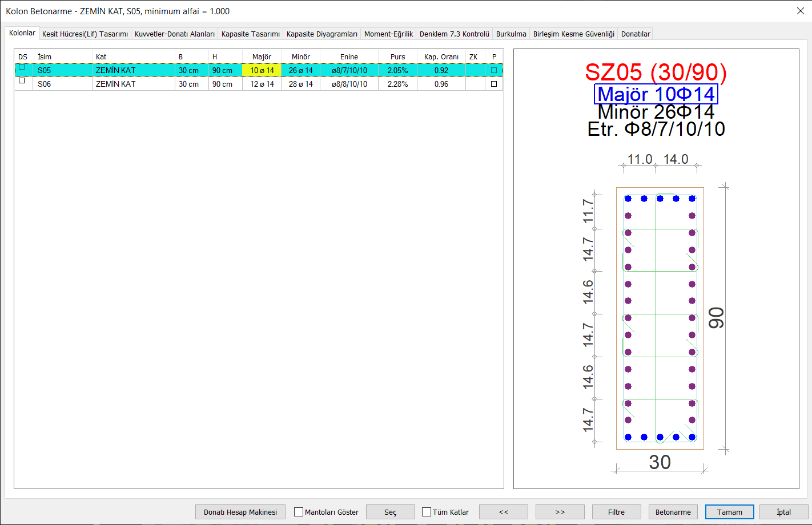Click the Kat column header
This screenshot has width=812, height=525.
[134, 56]
